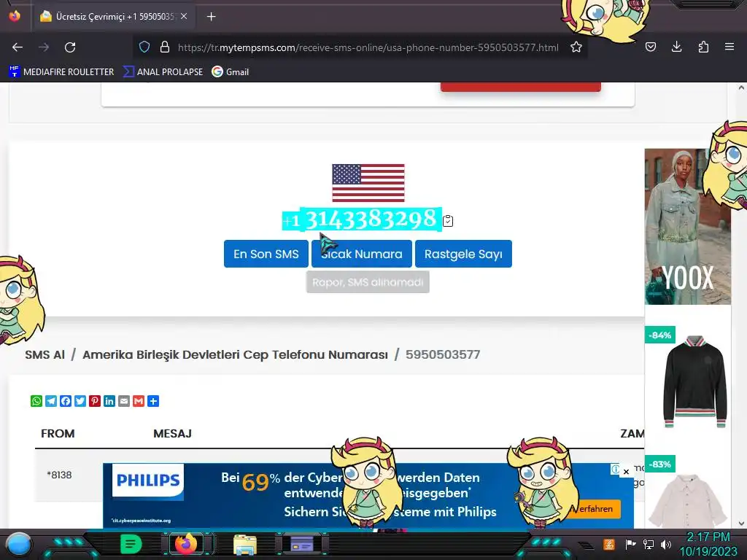747x560 pixels.
Task: Open Amerika Birleşik Devletleri Cep Telefonu Numarası link
Action: pos(235,355)
